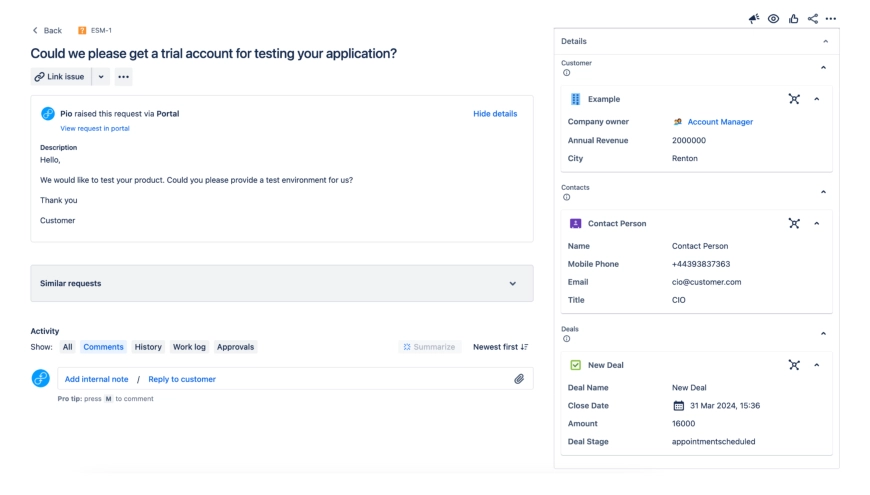
Task: Click the thumbs up vote icon
Action: pos(793,19)
